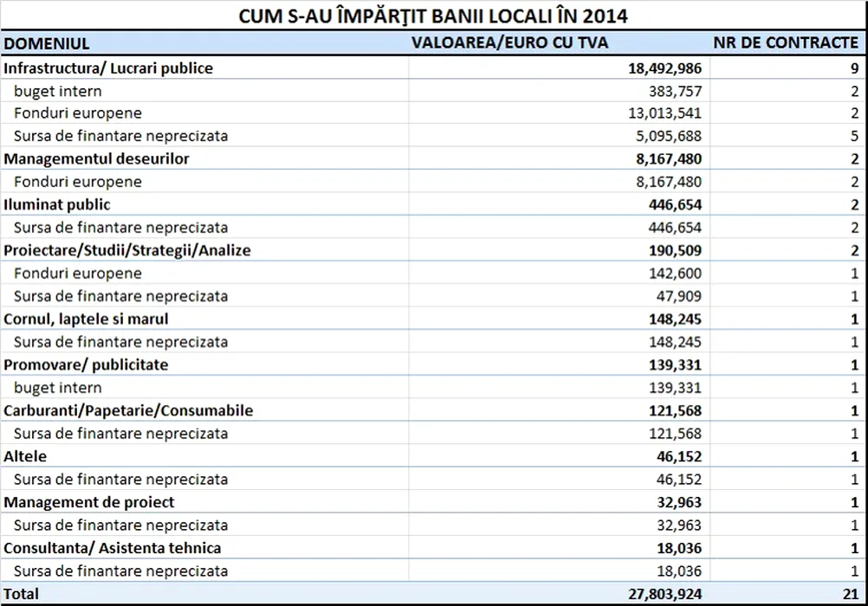Click the VALOAREA/EURO CU TVA column header
Image resolution: width=868 pixels, height=606 pixels.
pyautogui.click(x=510, y=42)
